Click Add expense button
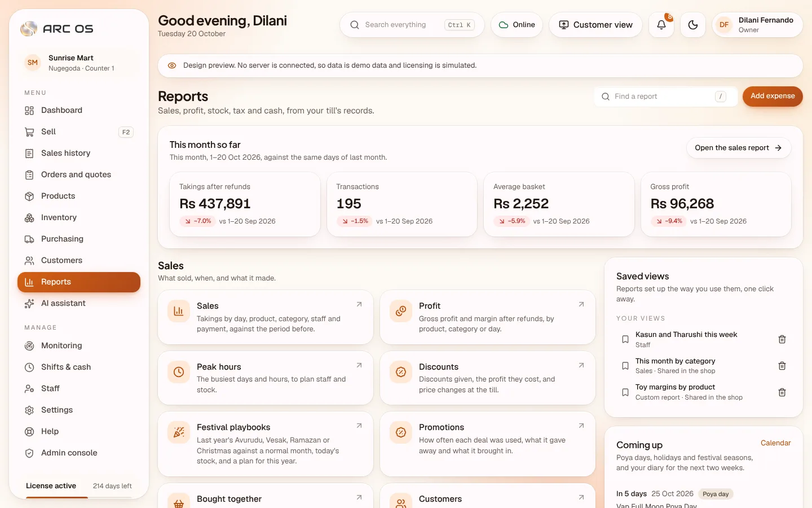812x508 pixels. (x=773, y=97)
